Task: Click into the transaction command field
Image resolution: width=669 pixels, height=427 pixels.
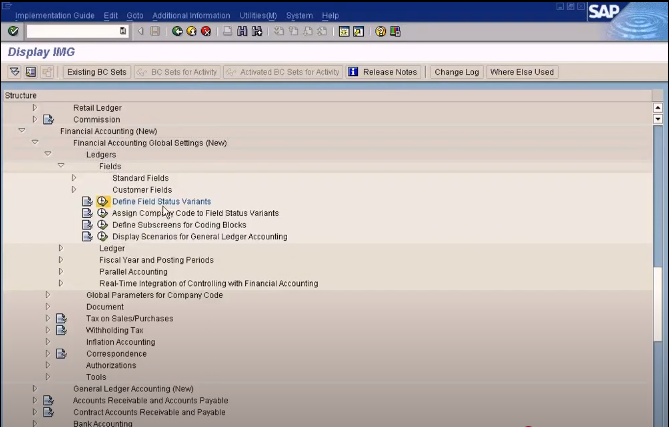Action: tap(73, 31)
